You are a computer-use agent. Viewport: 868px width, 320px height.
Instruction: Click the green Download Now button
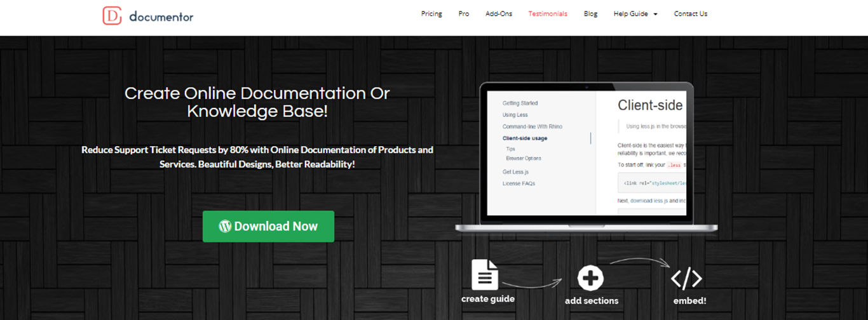coord(268,226)
